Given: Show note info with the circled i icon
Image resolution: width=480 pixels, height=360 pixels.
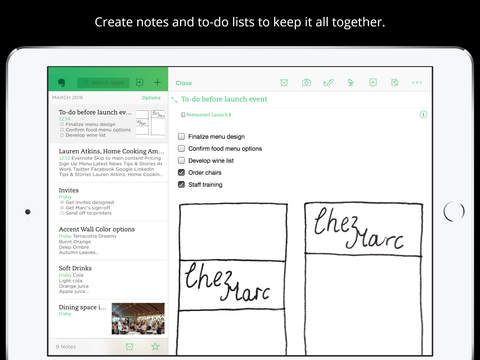Looking at the screenshot, I should click(423, 115).
